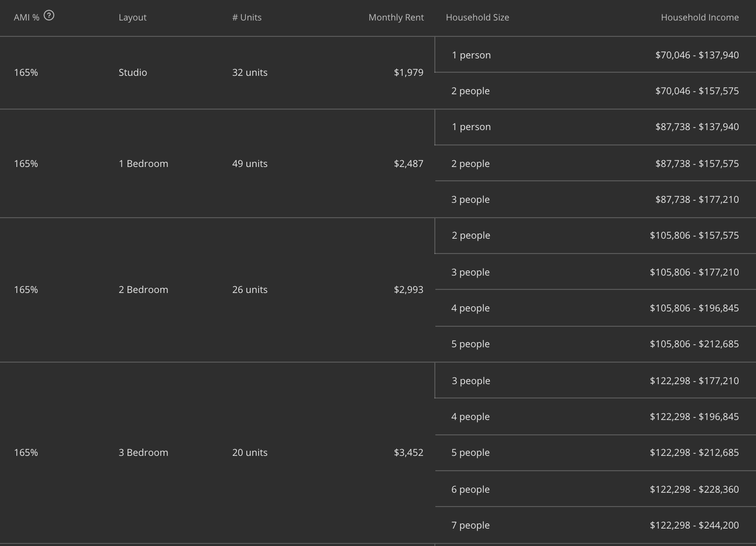Click the 32 units cell
This screenshot has width=756, height=546.
tap(250, 73)
